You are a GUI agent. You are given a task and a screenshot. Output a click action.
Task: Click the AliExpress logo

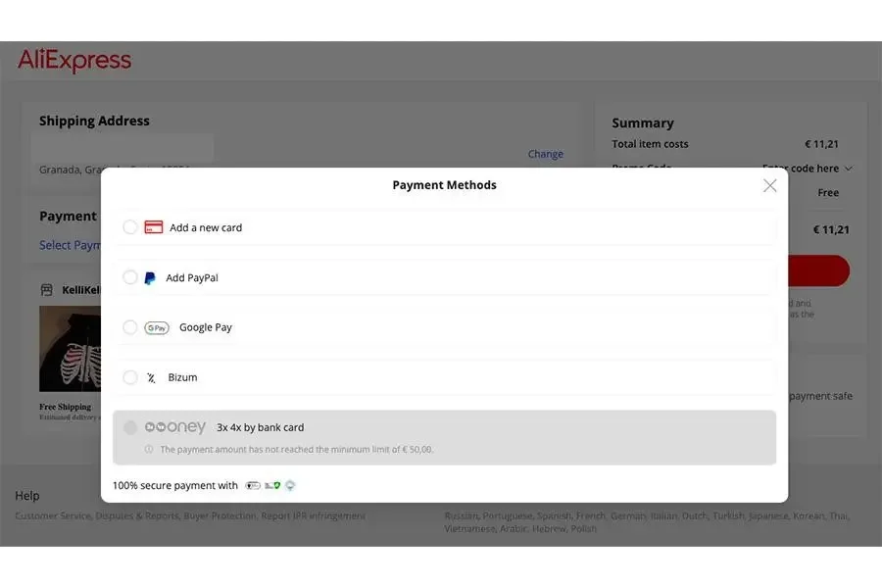[x=73, y=60]
